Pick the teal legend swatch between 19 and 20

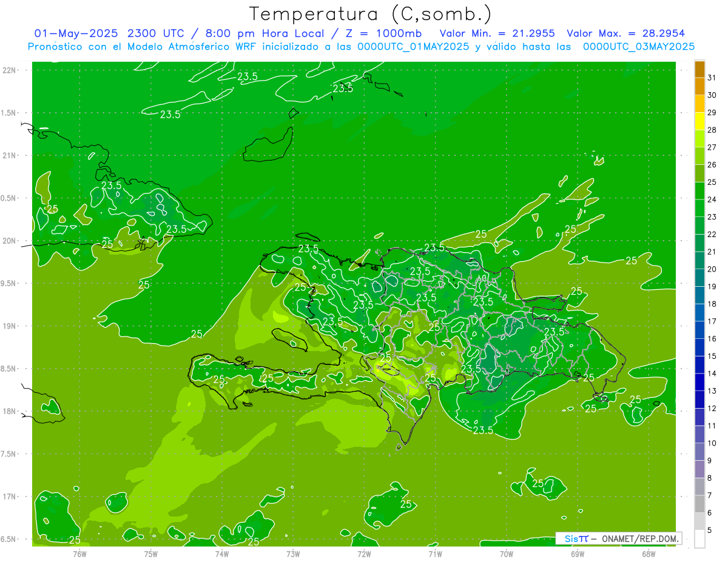(699, 278)
